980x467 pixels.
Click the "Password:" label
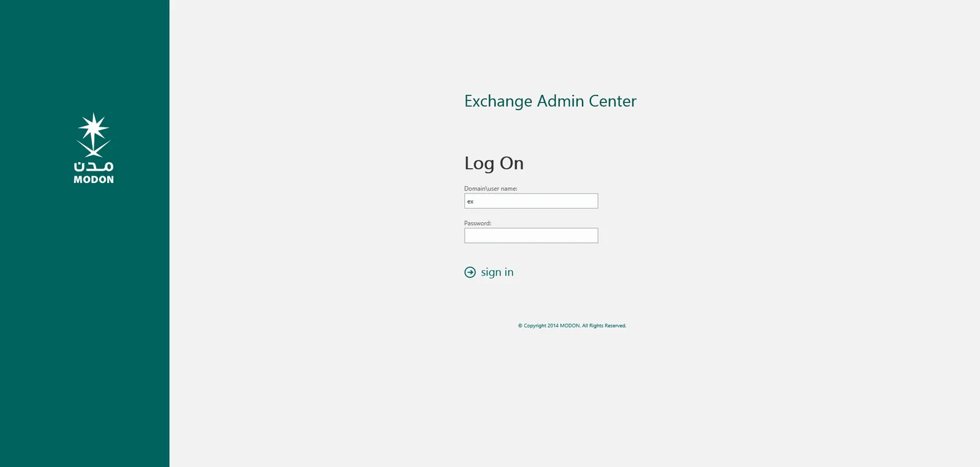(478, 223)
